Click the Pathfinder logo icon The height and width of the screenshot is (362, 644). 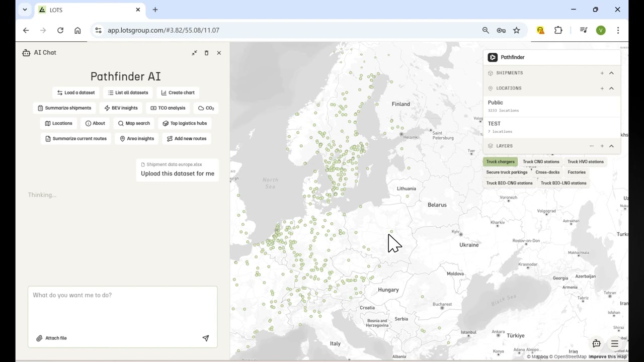(x=493, y=57)
